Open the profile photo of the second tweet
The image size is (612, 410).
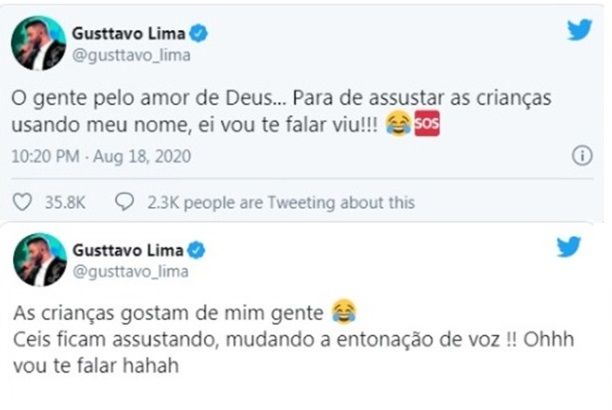[x=38, y=260]
